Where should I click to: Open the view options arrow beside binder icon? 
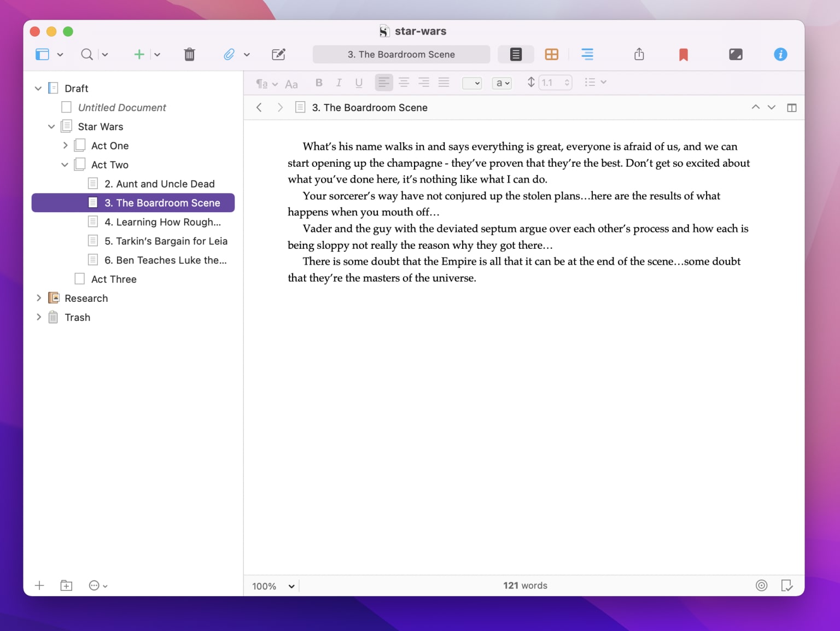[60, 55]
